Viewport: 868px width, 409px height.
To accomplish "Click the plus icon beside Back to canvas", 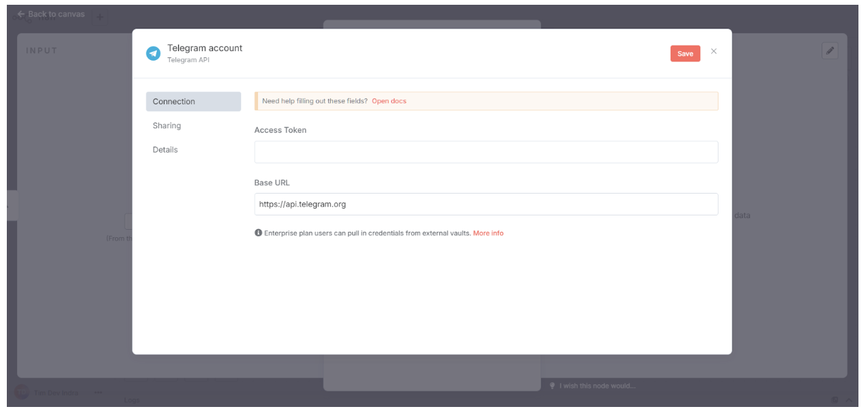I will pyautogui.click(x=100, y=17).
